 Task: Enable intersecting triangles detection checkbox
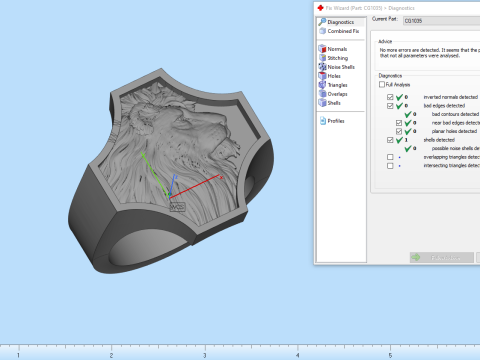pyautogui.click(x=390, y=166)
